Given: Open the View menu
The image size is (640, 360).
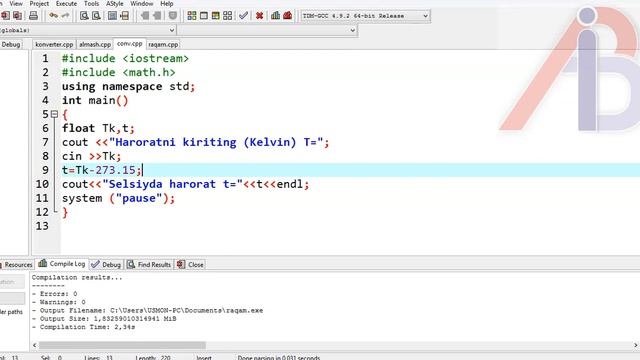Looking at the screenshot, I should coord(16,4).
